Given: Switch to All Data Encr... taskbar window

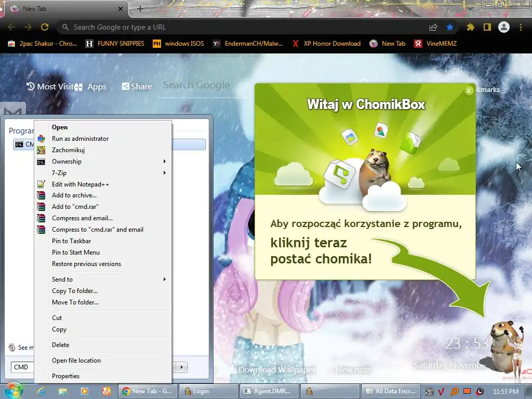Looking at the screenshot, I should click(391, 391).
